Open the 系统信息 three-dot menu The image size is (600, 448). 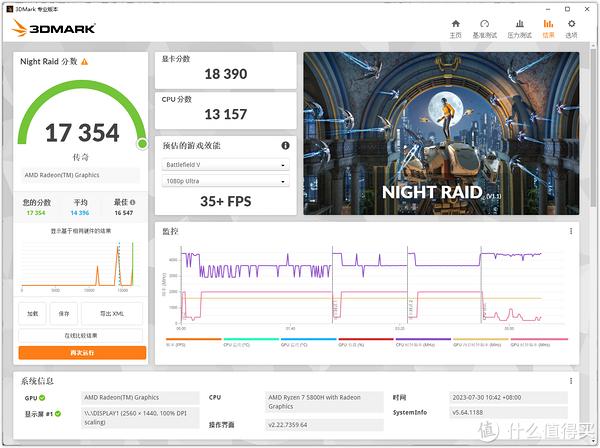click(571, 381)
